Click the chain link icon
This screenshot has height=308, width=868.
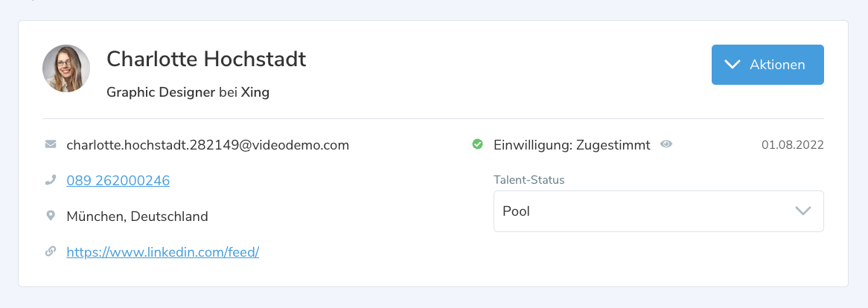coord(51,251)
